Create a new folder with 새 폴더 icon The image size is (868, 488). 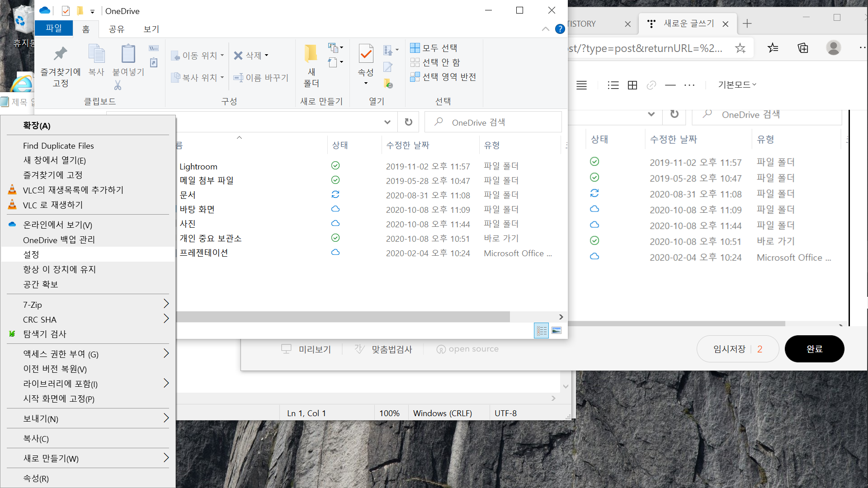coord(311,54)
